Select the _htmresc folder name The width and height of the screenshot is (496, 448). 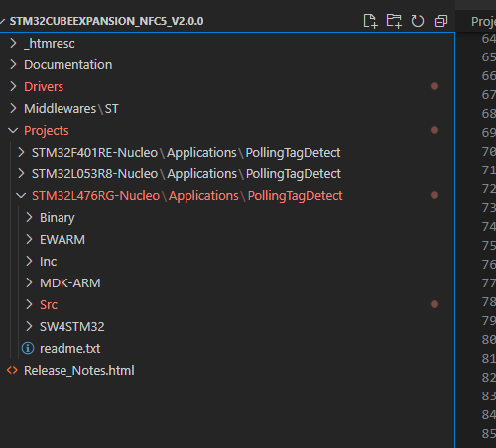(50, 44)
